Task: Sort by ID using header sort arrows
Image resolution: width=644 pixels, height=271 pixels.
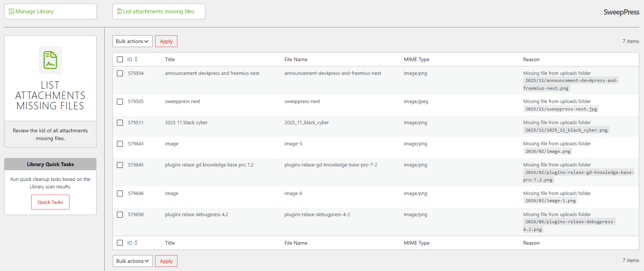Action: click(x=136, y=59)
